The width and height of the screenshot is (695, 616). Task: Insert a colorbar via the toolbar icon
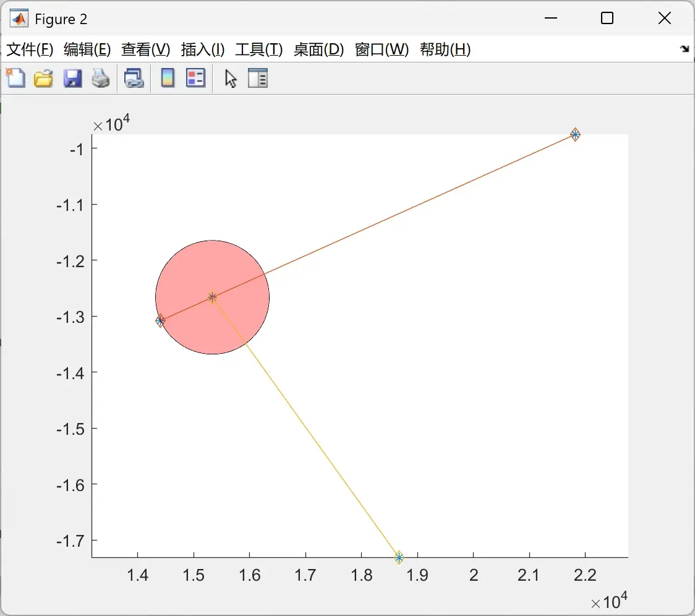(x=168, y=78)
